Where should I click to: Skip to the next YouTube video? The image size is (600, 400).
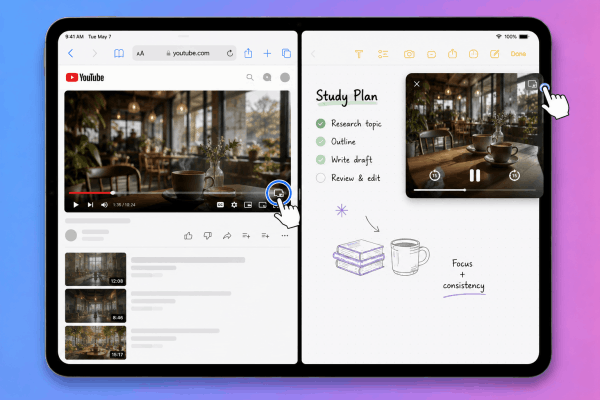click(90, 205)
